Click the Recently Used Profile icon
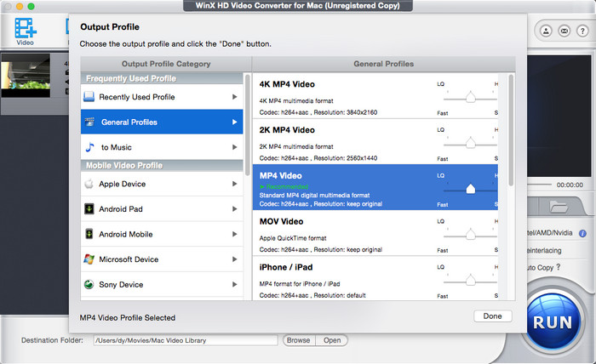The image size is (596, 364). 89,97
